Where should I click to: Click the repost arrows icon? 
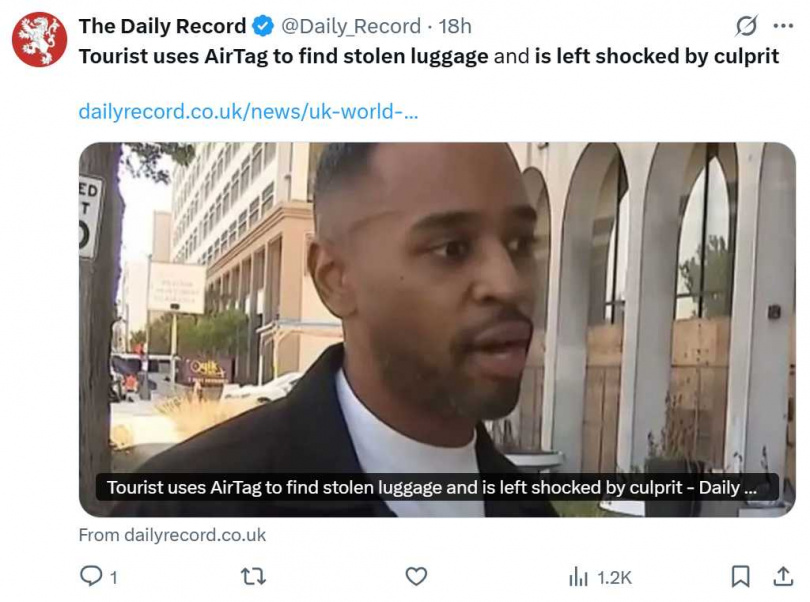pos(254,576)
